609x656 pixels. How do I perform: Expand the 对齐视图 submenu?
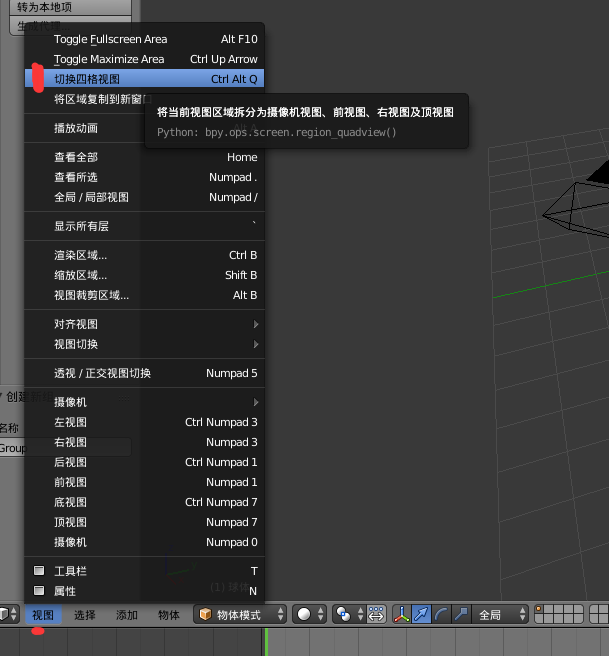145,324
